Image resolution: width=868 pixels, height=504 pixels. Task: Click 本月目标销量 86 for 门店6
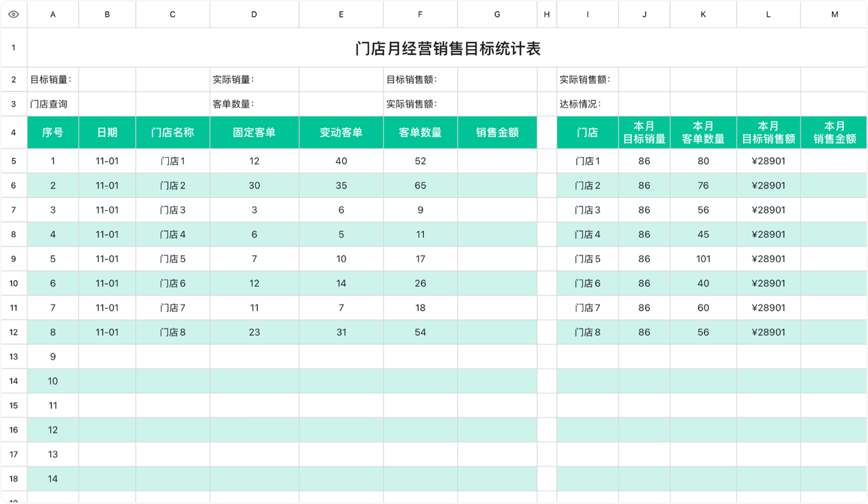(x=644, y=283)
